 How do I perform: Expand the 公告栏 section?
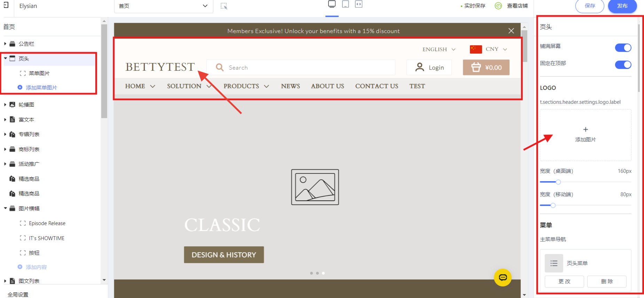[5, 44]
